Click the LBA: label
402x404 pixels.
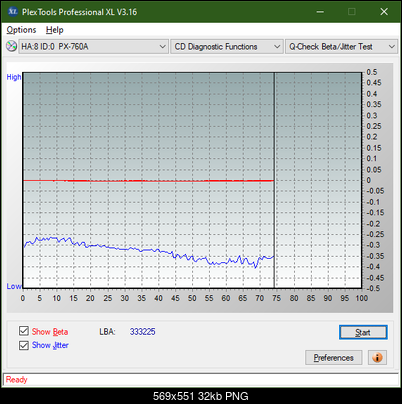pyautogui.click(x=107, y=332)
